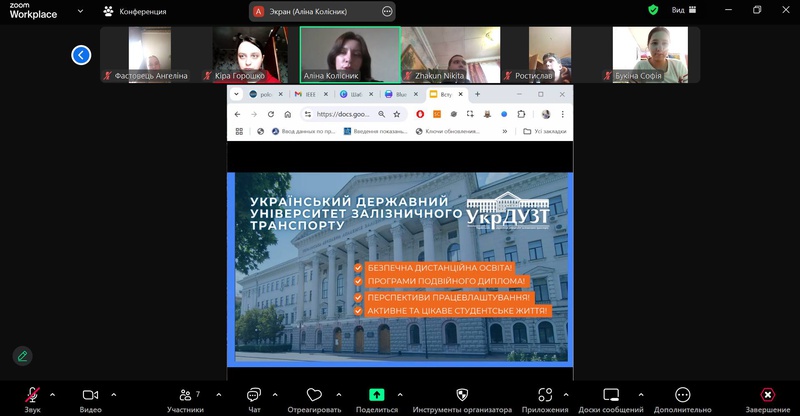Image resolution: width=800 pixels, height=416 pixels.
Task: Go to previous participants with blue arrow
Action: coord(81,55)
